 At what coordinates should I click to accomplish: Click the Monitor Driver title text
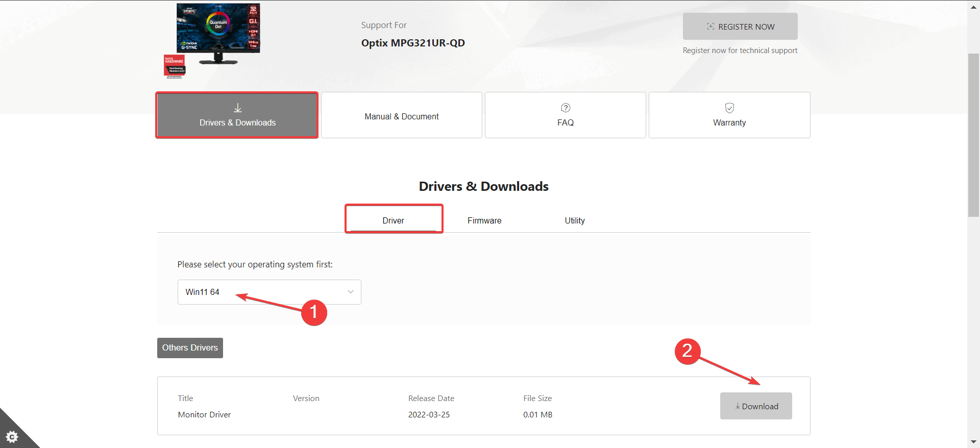click(x=204, y=414)
